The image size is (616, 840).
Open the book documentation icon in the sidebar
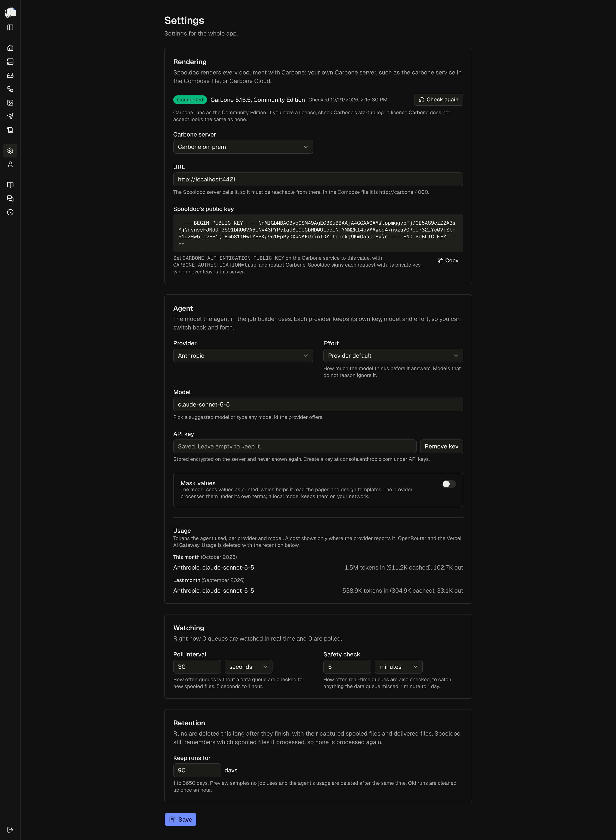click(x=10, y=185)
